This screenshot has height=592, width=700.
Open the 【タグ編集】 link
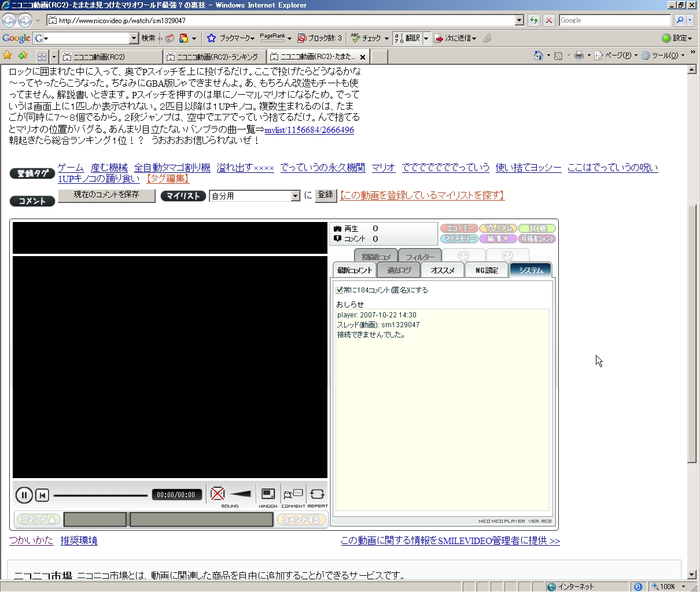[x=167, y=179]
